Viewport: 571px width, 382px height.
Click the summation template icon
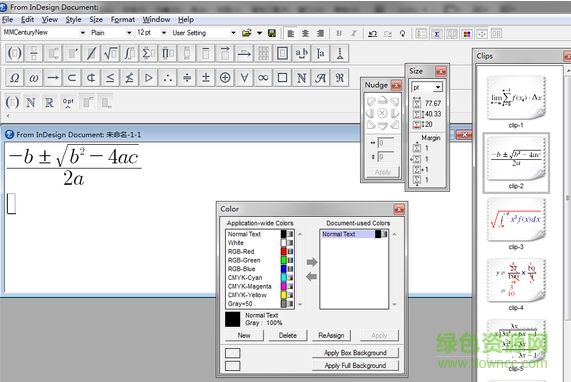coord(148,54)
